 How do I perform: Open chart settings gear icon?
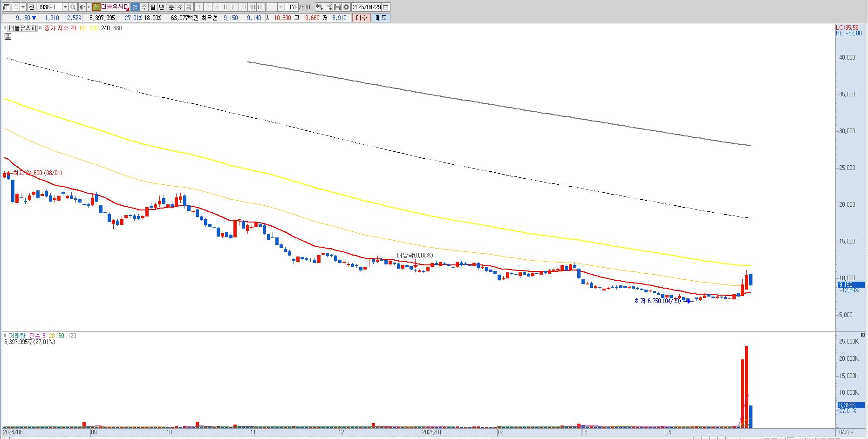coord(346,7)
